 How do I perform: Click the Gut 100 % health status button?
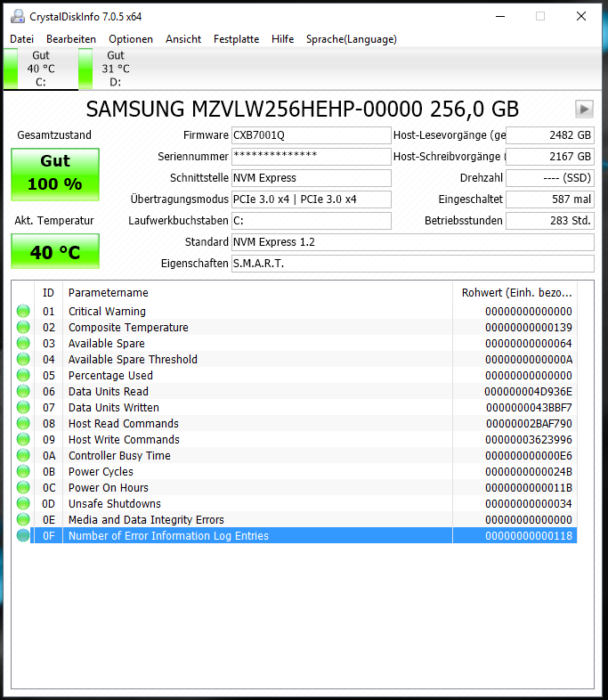coord(55,174)
